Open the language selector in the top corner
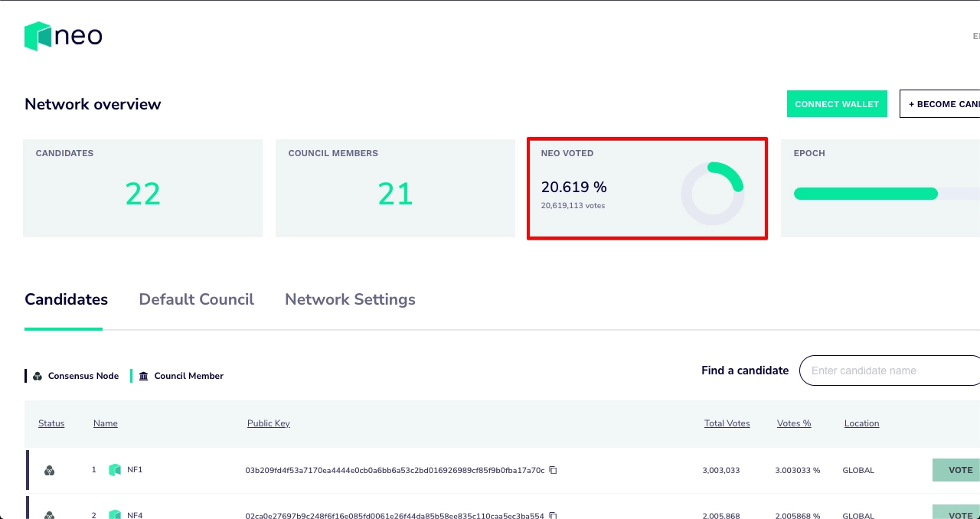980x519 pixels. [975, 36]
